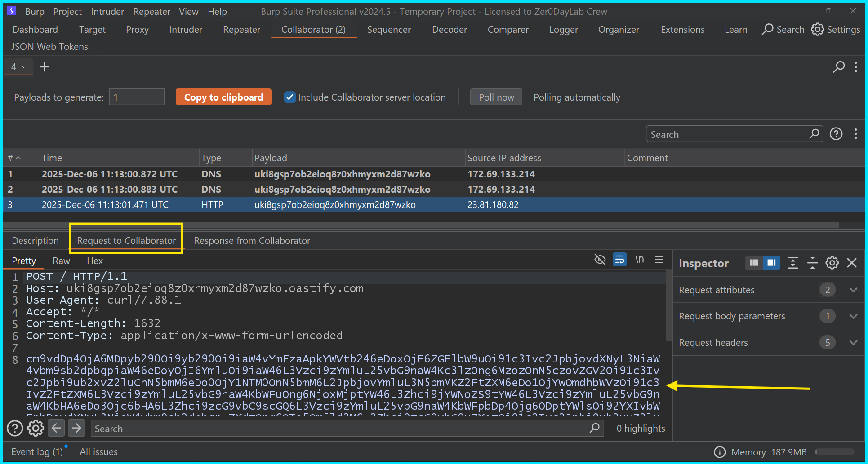Open the Burp menu
The height and width of the screenshot is (464, 868).
35,12
